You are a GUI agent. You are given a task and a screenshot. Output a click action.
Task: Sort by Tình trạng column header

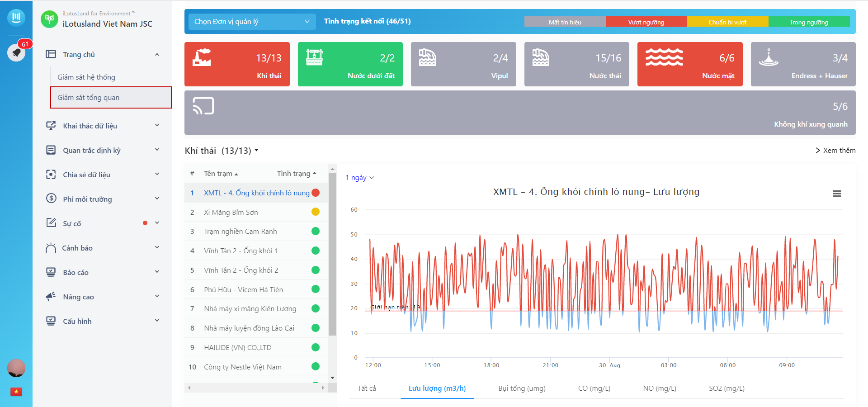pos(297,174)
